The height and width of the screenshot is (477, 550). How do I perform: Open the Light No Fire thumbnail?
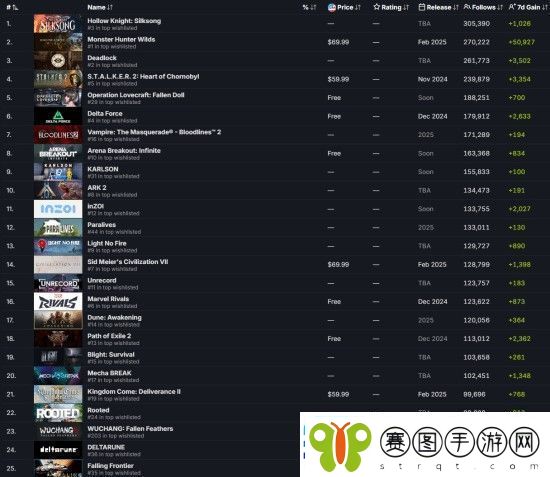58,246
